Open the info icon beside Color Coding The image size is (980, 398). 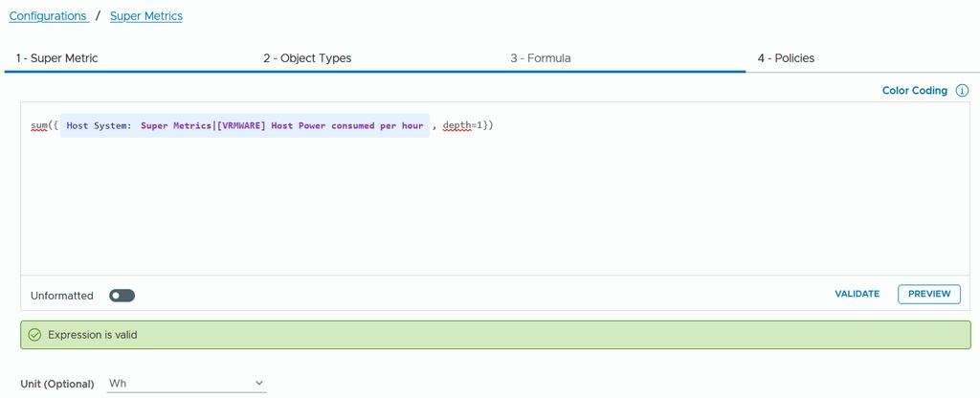(963, 91)
